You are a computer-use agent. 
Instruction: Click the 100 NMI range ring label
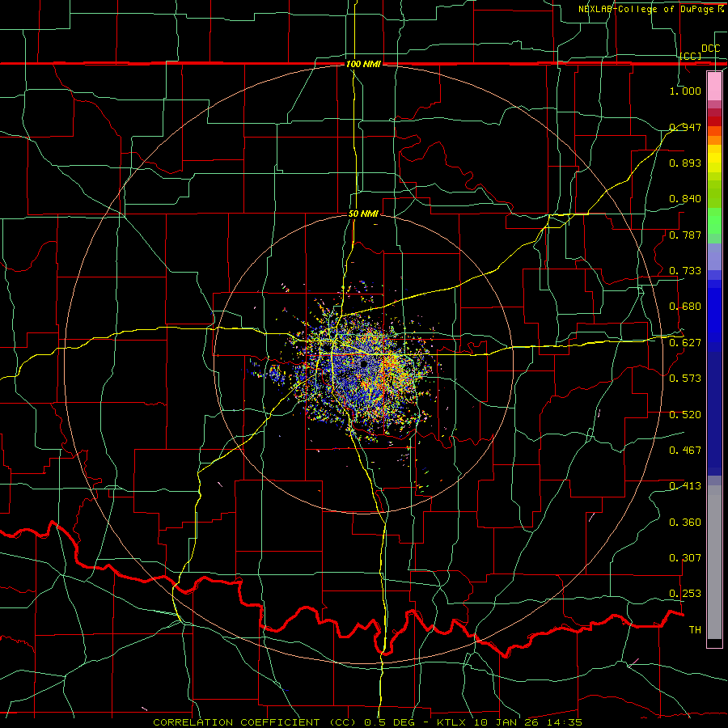pos(363,64)
